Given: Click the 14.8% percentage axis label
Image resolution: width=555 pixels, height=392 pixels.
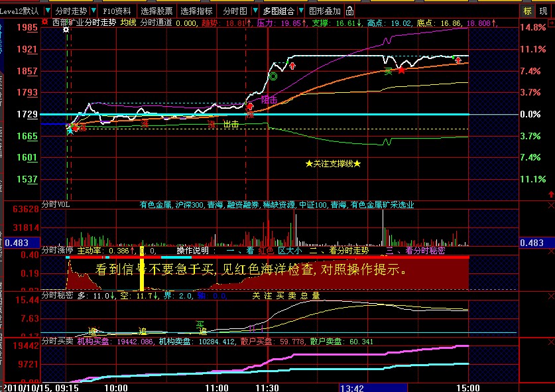Looking at the screenshot, I should tap(532, 27).
